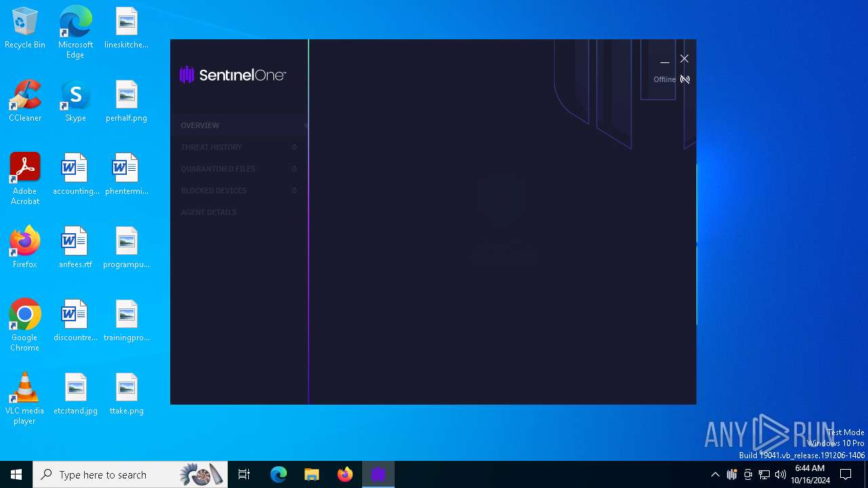Select the Firefox desktop shortcut

(x=25, y=248)
